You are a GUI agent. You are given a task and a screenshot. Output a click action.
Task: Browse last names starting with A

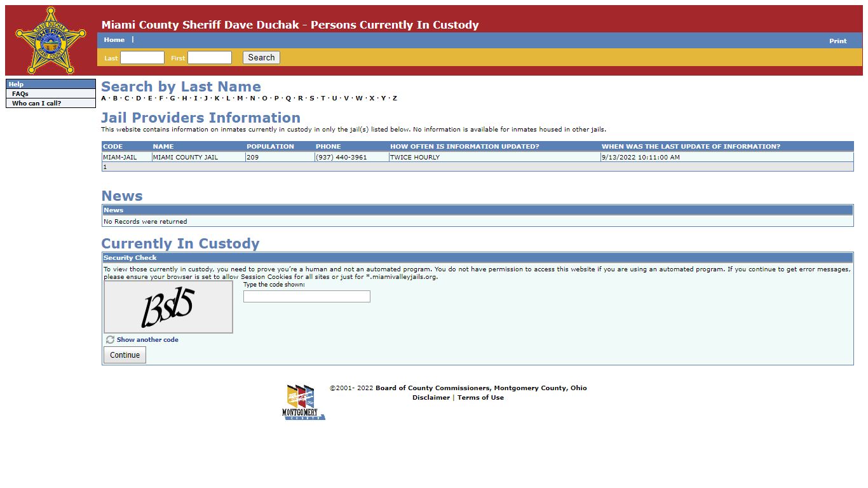click(104, 98)
